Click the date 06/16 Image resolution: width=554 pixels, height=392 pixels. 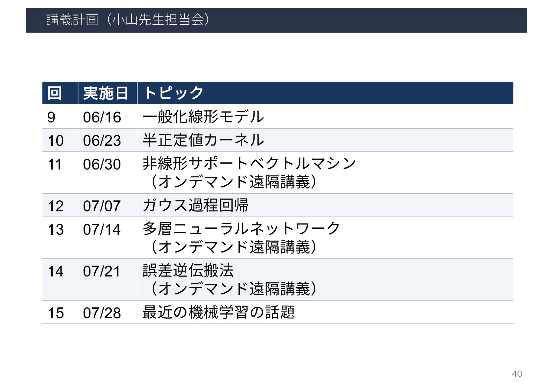pyautogui.click(x=102, y=117)
